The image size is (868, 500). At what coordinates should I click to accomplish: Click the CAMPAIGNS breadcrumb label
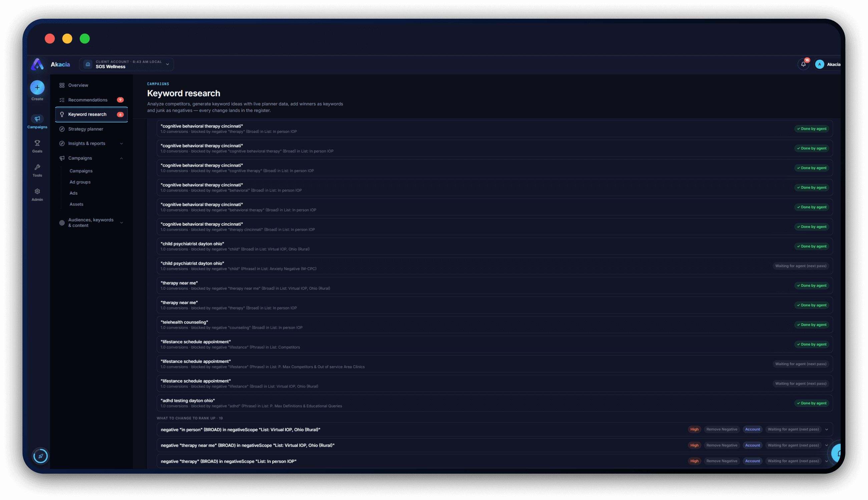[x=158, y=84]
